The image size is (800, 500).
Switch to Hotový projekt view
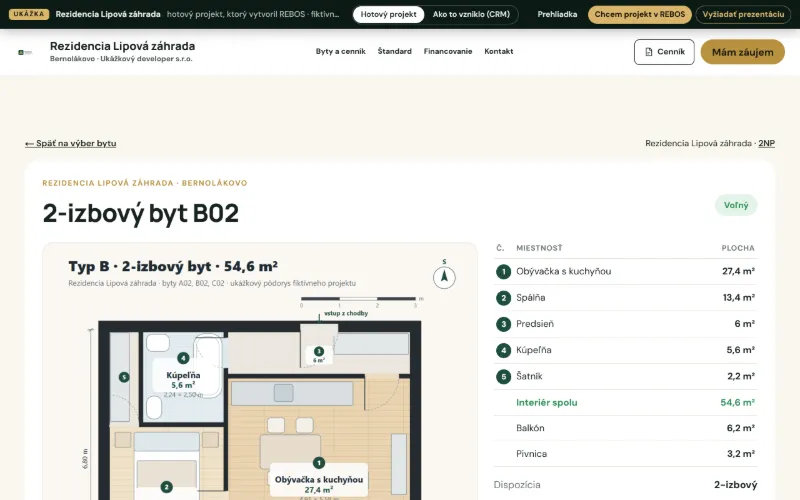[388, 14]
